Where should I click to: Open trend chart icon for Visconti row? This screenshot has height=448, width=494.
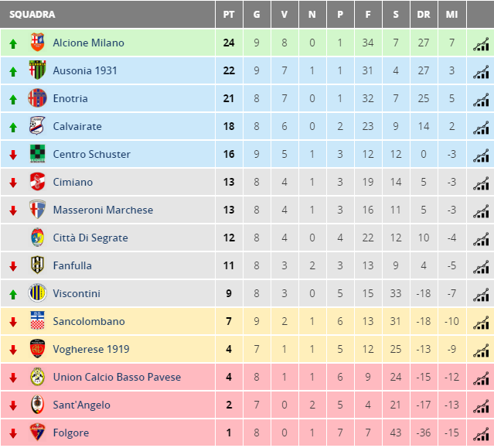pyautogui.click(x=481, y=295)
